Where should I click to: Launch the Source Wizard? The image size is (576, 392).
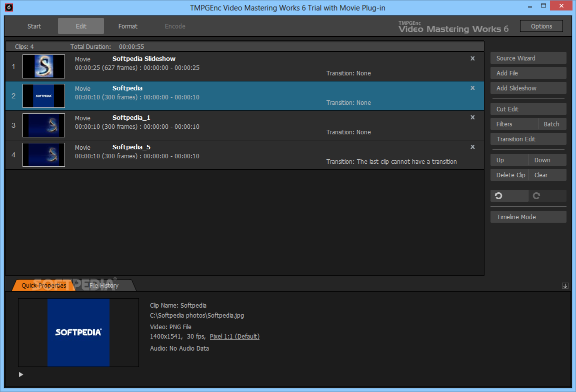528,58
